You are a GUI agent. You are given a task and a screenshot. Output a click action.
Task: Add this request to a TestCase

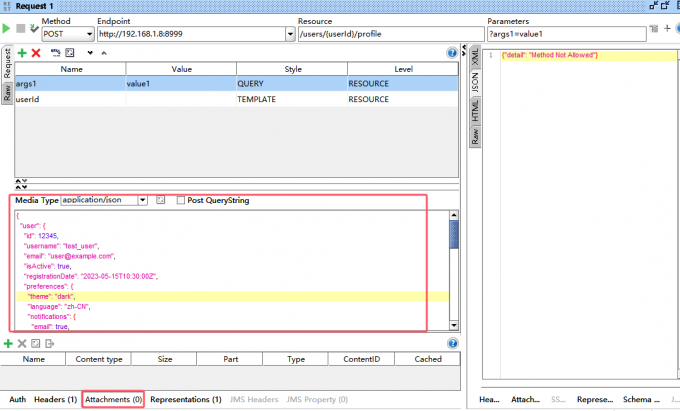pos(34,29)
